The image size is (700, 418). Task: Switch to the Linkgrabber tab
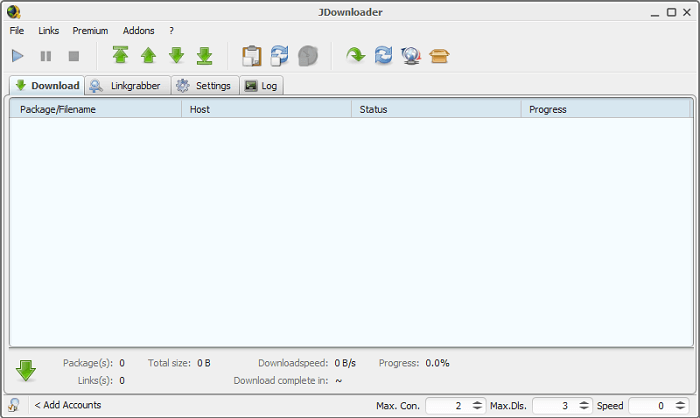127,86
